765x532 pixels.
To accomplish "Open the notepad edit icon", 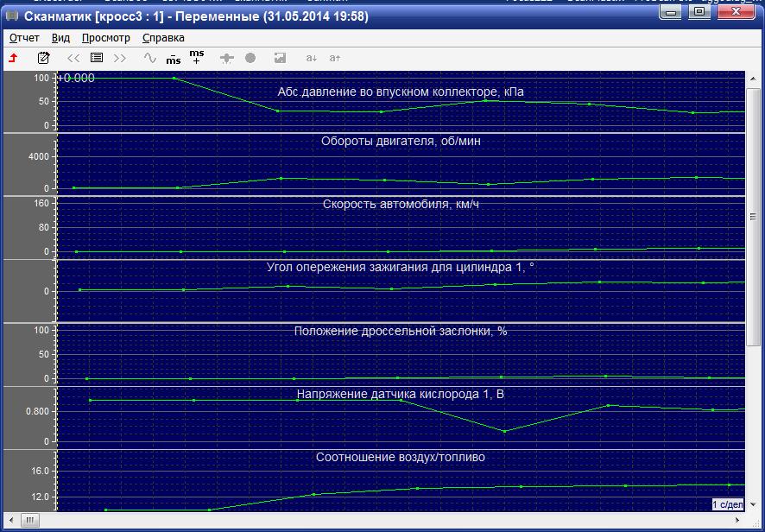I will pos(43,58).
